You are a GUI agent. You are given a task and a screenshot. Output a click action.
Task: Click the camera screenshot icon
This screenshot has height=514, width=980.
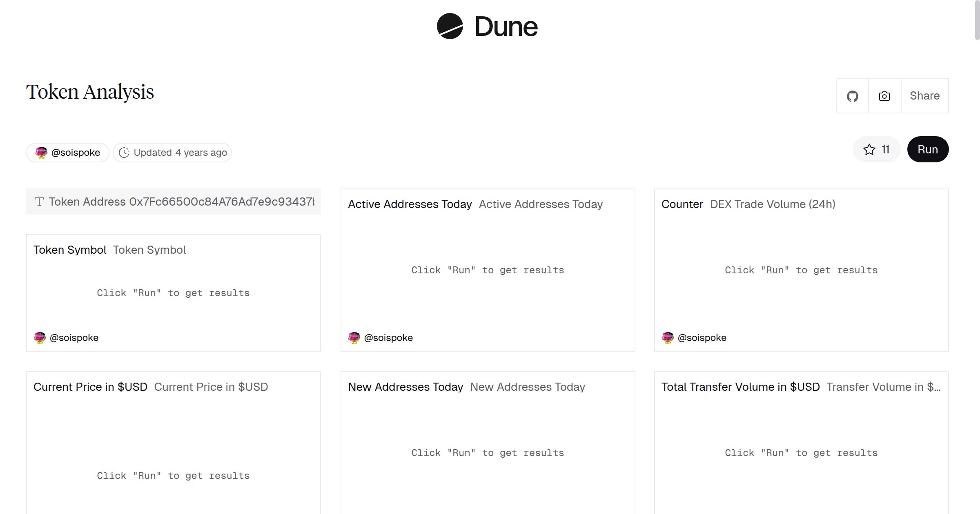pyautogui.click(x=884, y=96)
